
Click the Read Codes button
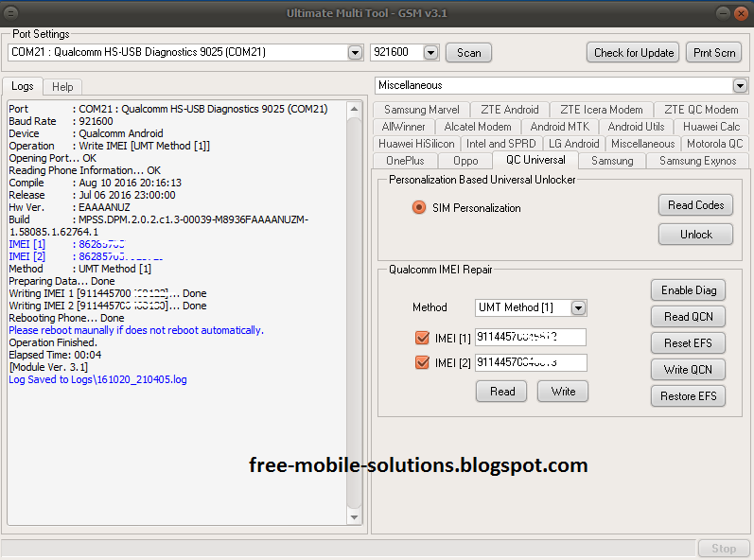(695, 205)
